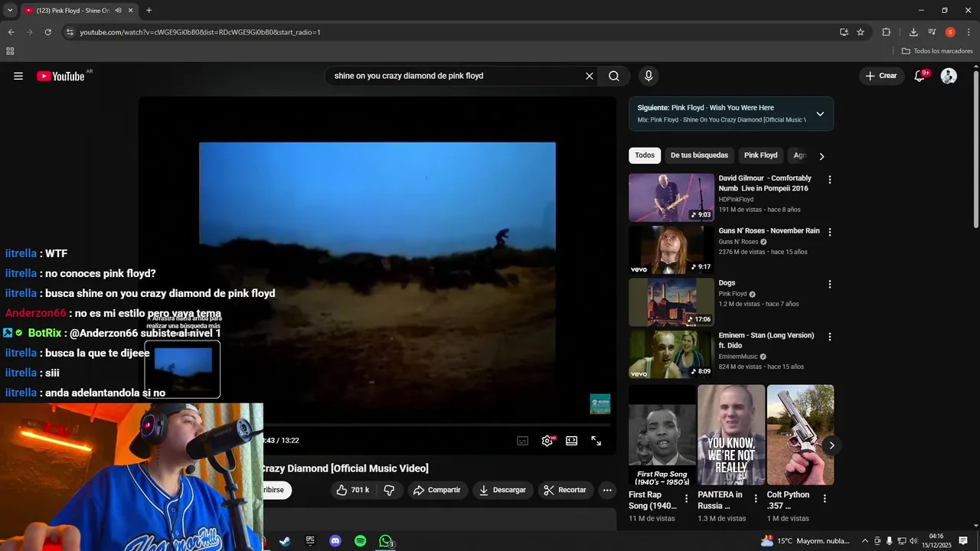Click the magnifier search button
The width and height of the screenshot is (980, 551).
(x=614, y=76)
